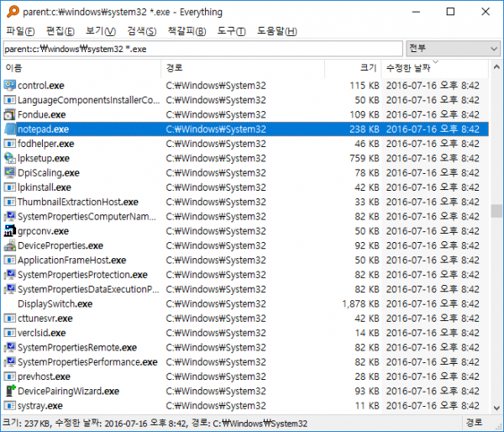The width and height of the screenshot is (504, 432).
Task: Click the ThumbnailExtractionHost.exe icon
Action: pos(9,202)
